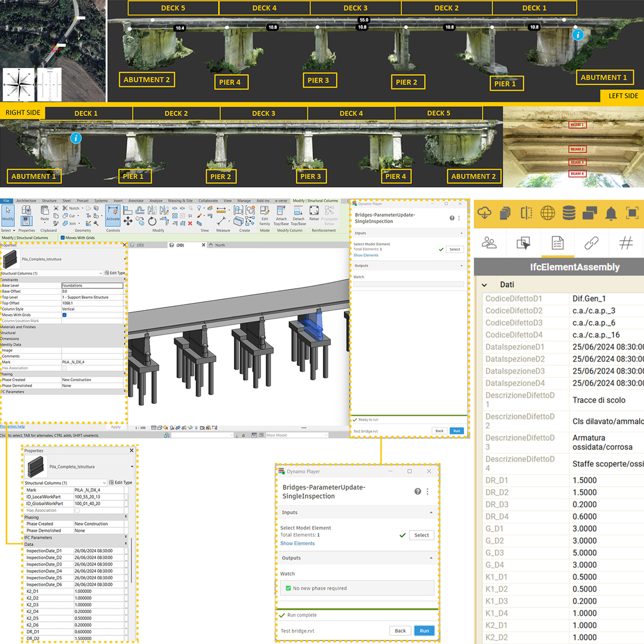Open the notifications bell icon
644x644 pixels.
611,213
